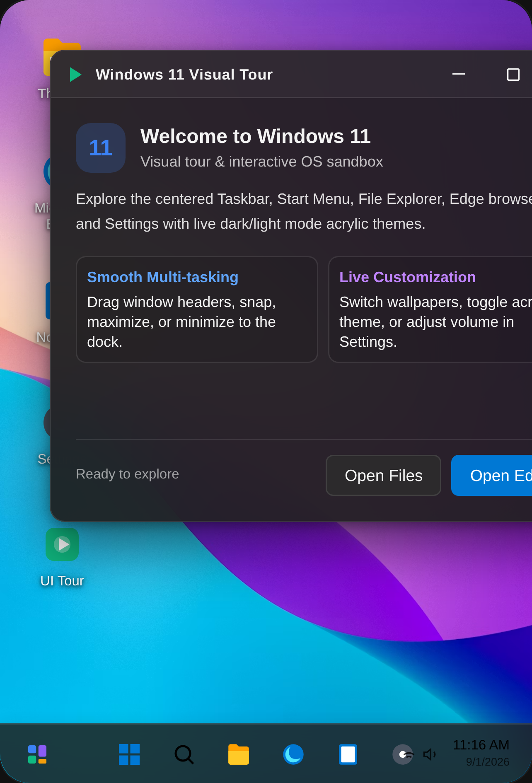Open the clock showing 11:16 AM
Image resolution: width=532 pixels, height=783 pixels.
(481, 745)
